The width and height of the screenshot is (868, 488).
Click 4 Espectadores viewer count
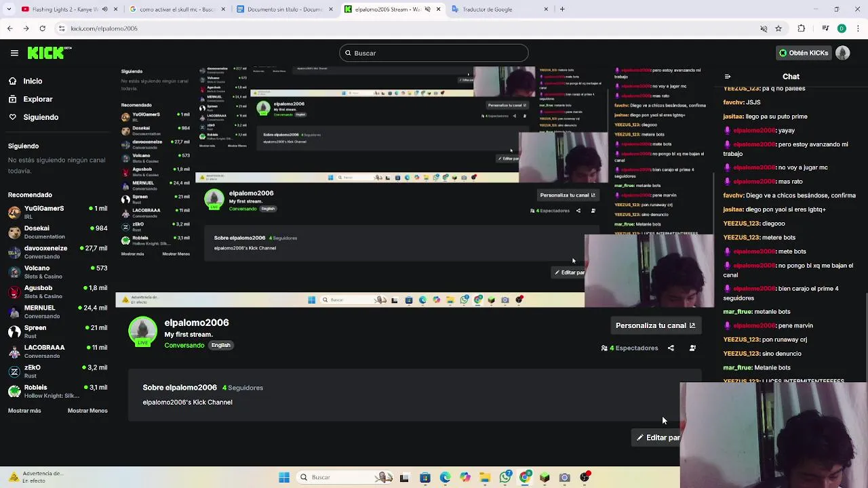[x=629, y=348]
